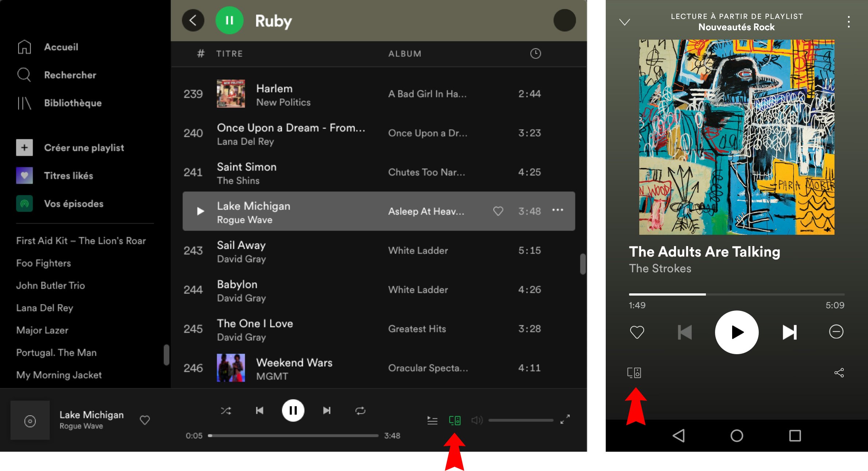
Task: Open The Strokes artist on mobile
Action: (x=660, y=268)
